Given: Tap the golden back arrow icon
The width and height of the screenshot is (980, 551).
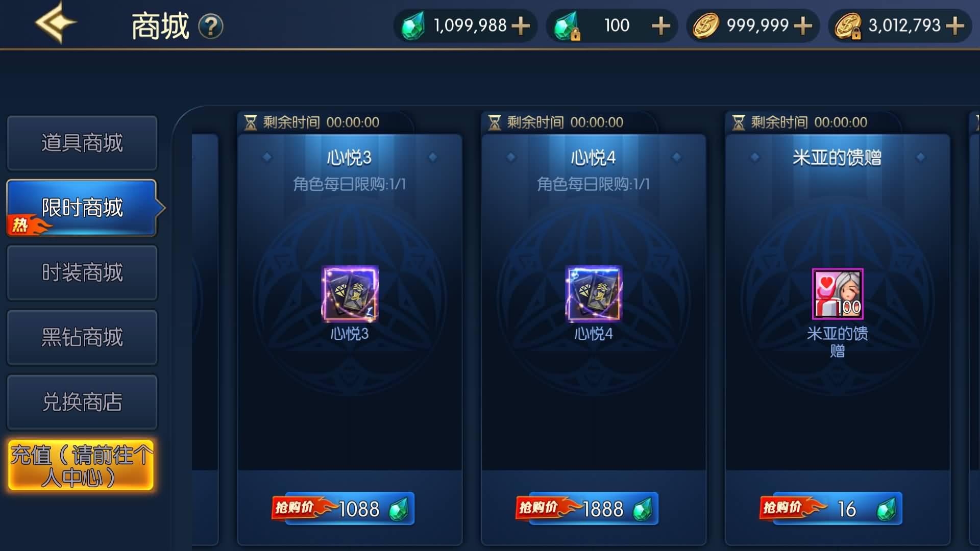Looking at the screenshot, I should [x=56, y=22].
